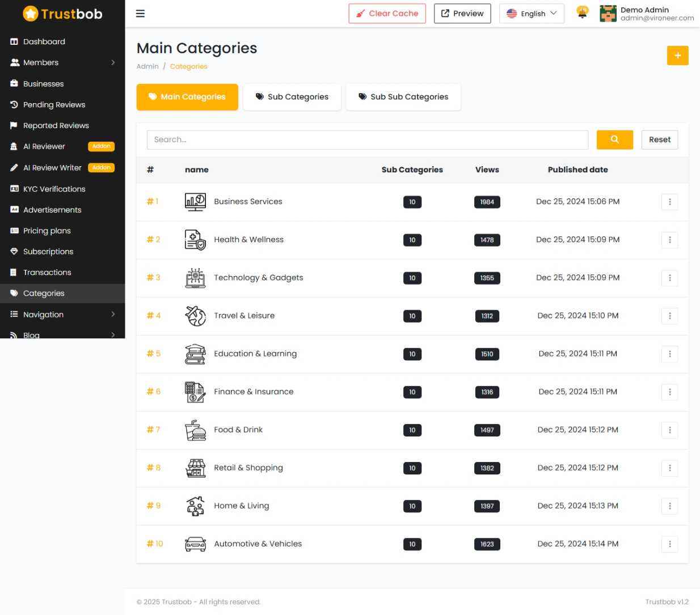The image size is (700, 615).
Task: Click the Views column header
Action: coord(487,169)
